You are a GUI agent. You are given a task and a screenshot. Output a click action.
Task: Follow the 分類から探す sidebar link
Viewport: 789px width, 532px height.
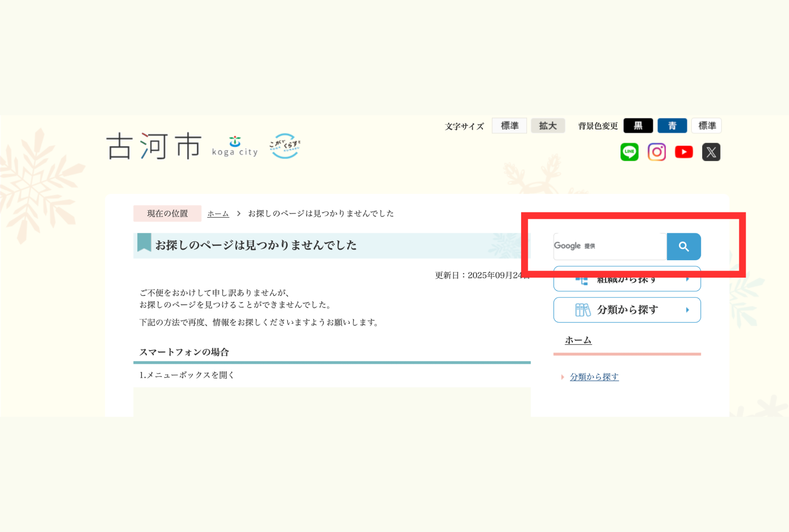pyautogui.click(x=594, y=377)
